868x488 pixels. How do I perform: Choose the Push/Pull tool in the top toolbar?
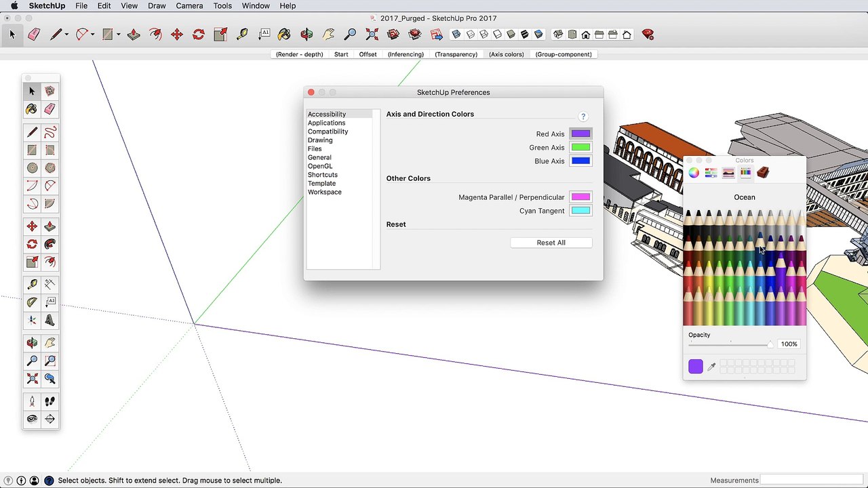pyautogui.click(x=134, y=34)
